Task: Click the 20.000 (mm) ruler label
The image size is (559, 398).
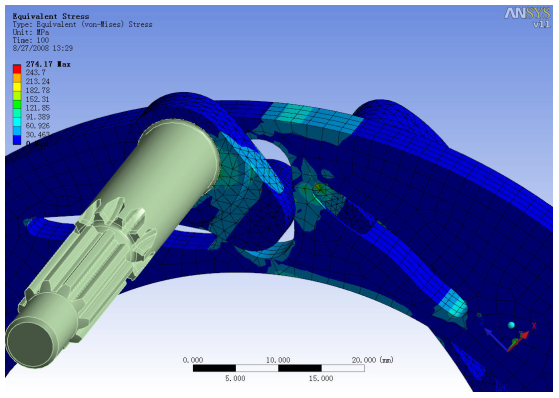Action: [x=373, y=360]
